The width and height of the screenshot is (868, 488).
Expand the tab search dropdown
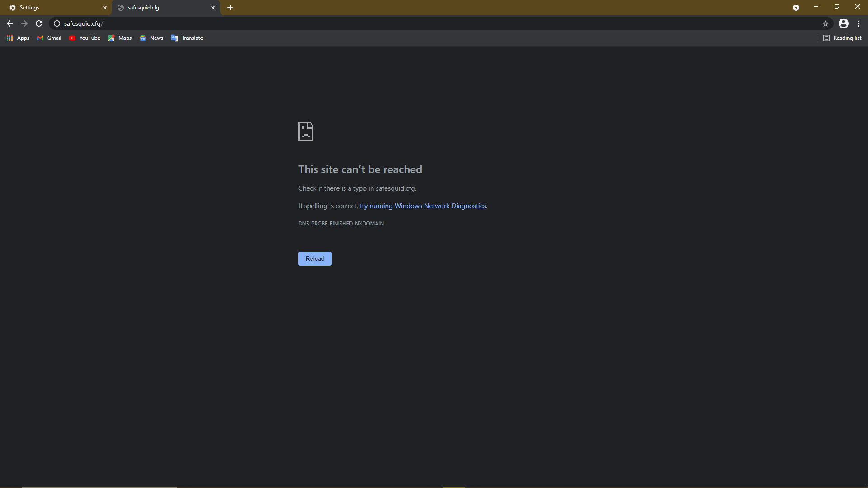click(796, 8)
